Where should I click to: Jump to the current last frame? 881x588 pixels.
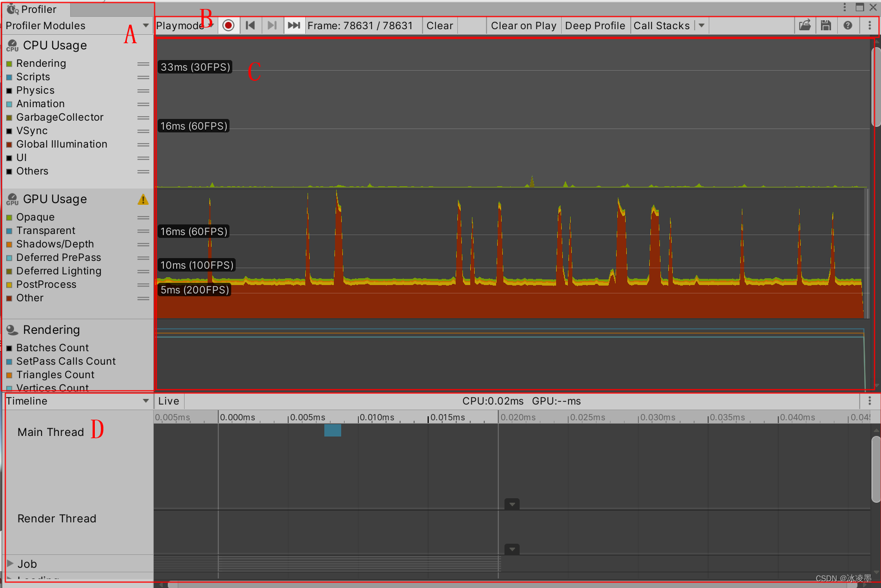click(294, 26)
